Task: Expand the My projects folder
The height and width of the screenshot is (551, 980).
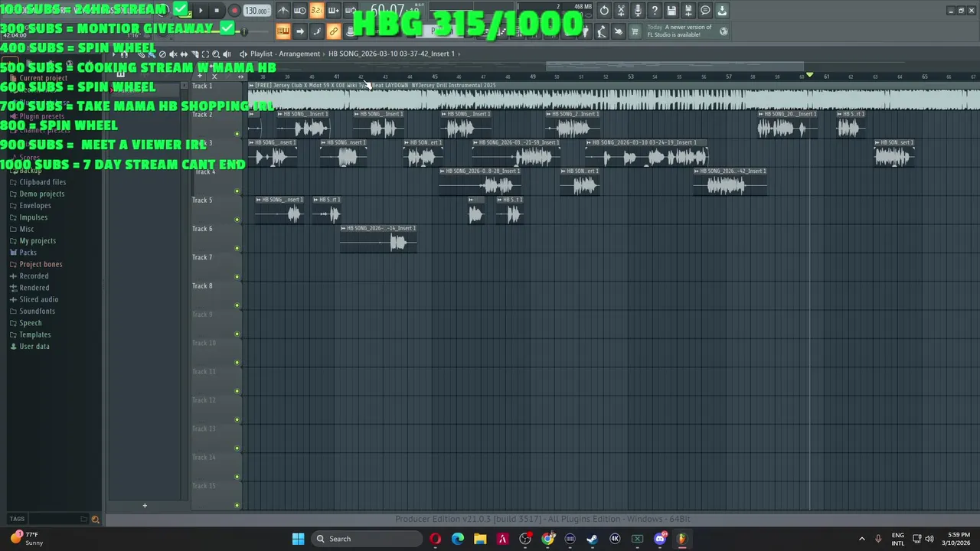Action: coord(38,241)
